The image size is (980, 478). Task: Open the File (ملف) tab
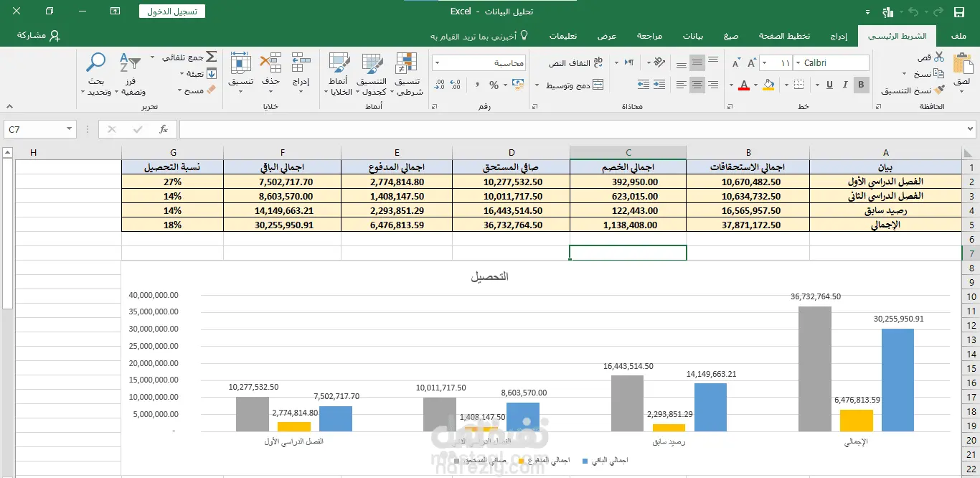click(x=958, y=36)
